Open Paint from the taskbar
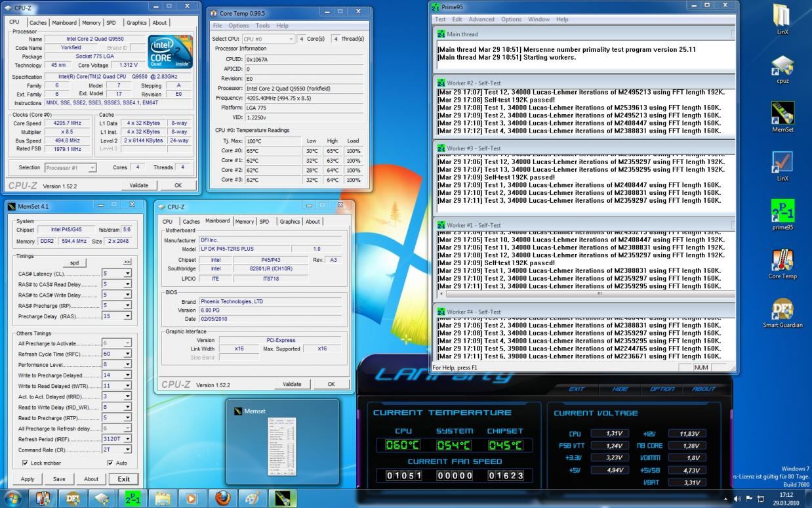The width and height of the screenshot is (812, 508). [253, 498]
